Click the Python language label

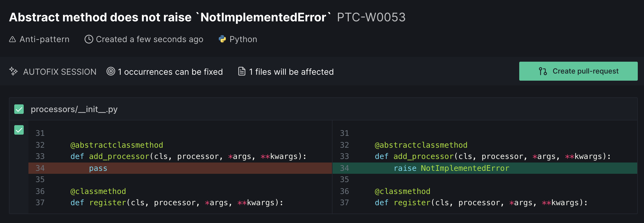click(243, 39)
